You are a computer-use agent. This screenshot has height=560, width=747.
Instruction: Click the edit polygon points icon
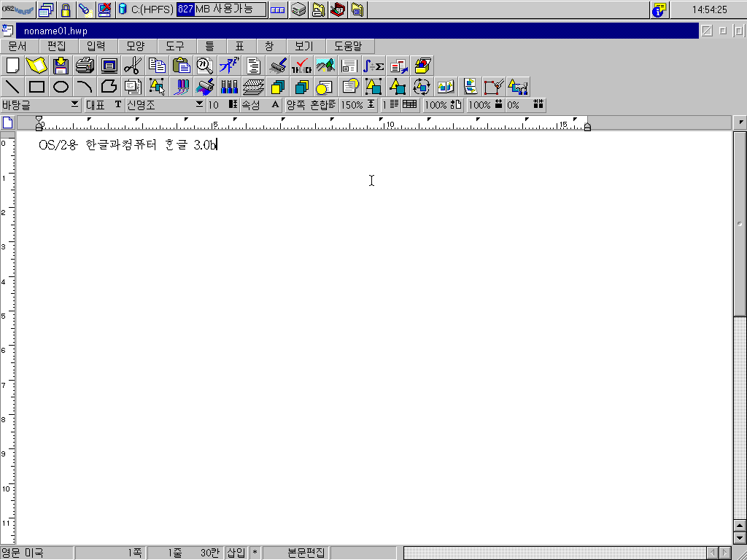point(494,87)
